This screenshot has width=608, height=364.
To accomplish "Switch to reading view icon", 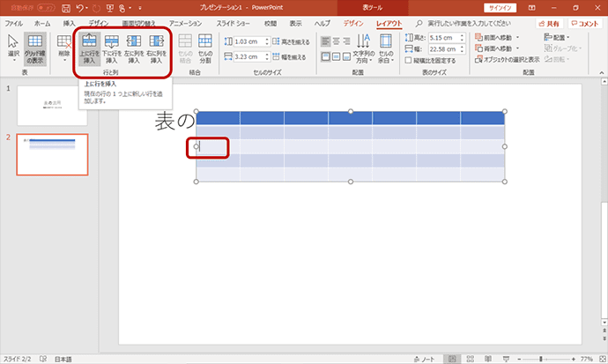I will (488, 360).
